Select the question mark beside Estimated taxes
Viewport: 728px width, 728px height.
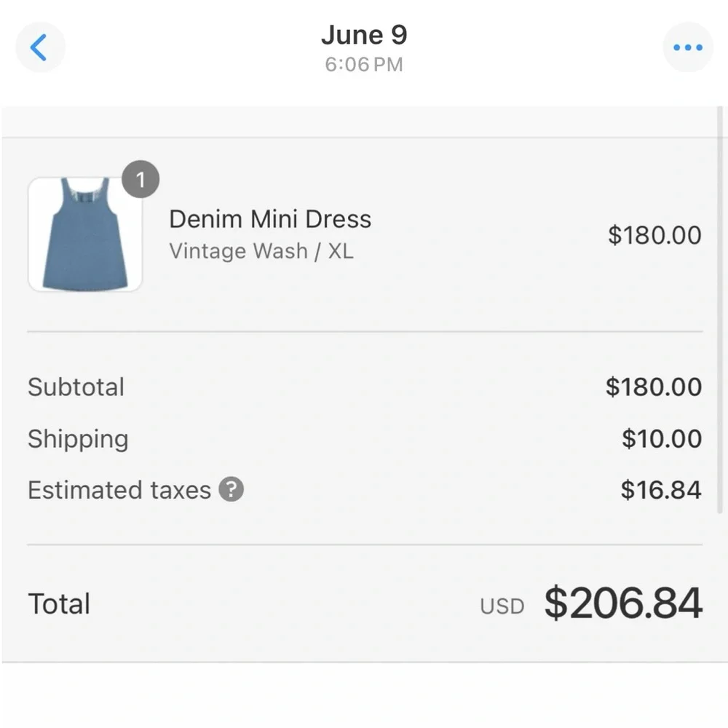[x=230, y=490]
